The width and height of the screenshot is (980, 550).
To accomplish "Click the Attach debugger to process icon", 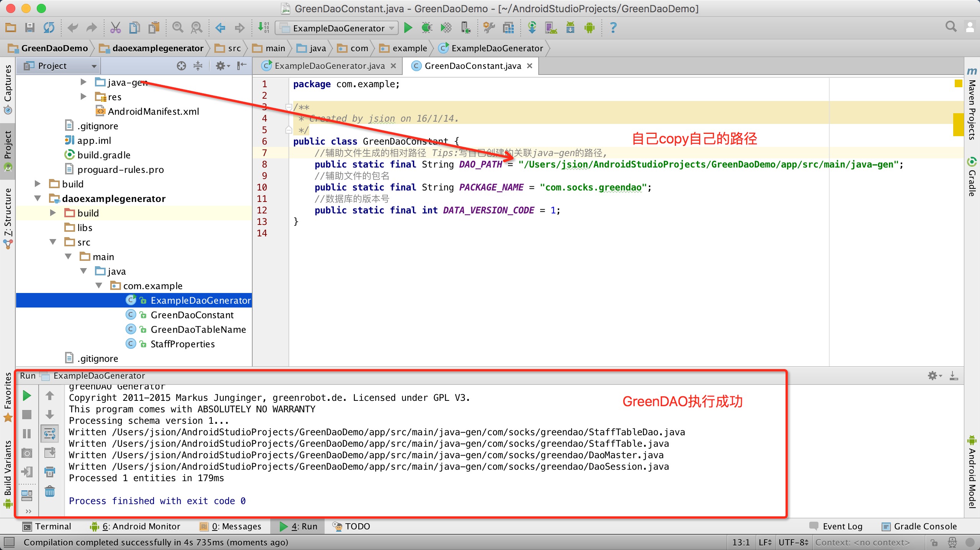I will coord(465,28).
